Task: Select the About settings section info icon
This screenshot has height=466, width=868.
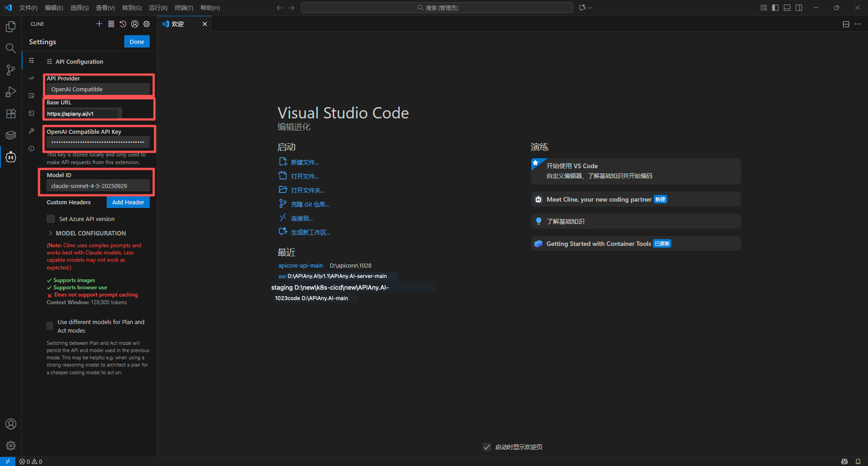Action: 31,148
